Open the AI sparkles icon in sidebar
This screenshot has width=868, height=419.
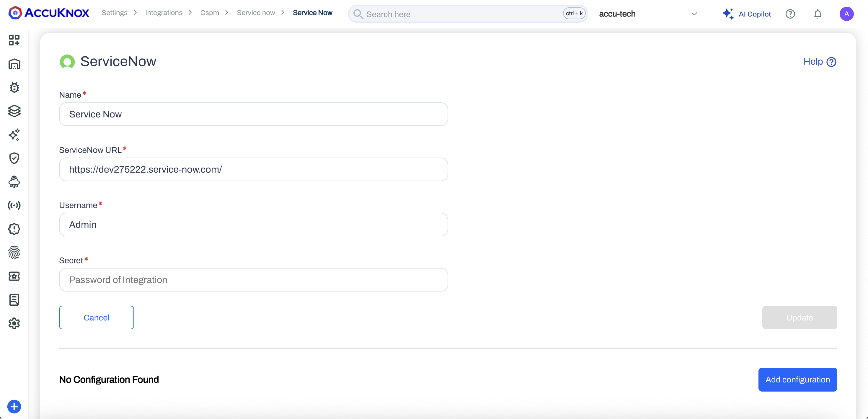(14, 135)
